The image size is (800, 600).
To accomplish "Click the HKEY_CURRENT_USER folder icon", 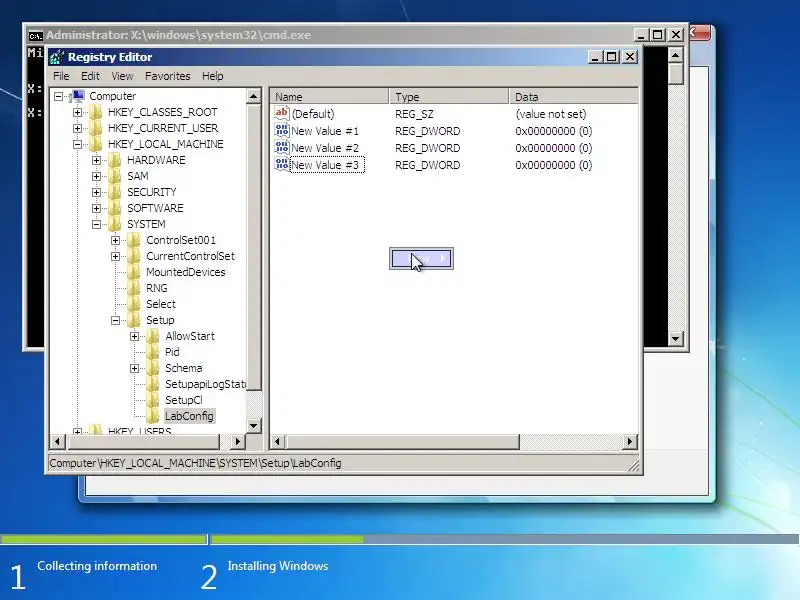I will click(x=96, y=128).
